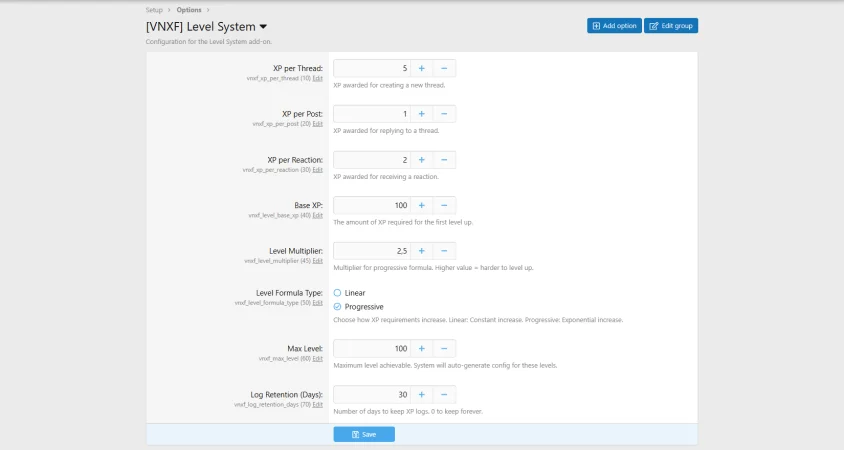This screenshot has height=450, width=844.
Task: Increment Max Level with plus icon
Action: 421,349
